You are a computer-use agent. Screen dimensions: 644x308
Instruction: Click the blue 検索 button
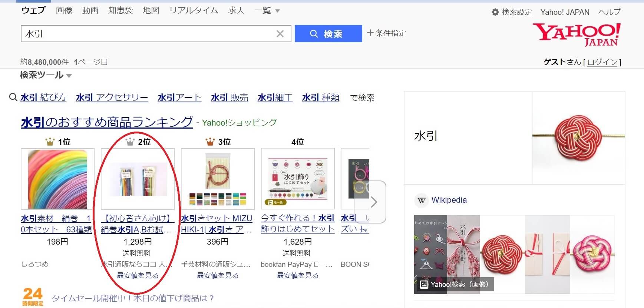pyautogui.click(x=328, y=34)
